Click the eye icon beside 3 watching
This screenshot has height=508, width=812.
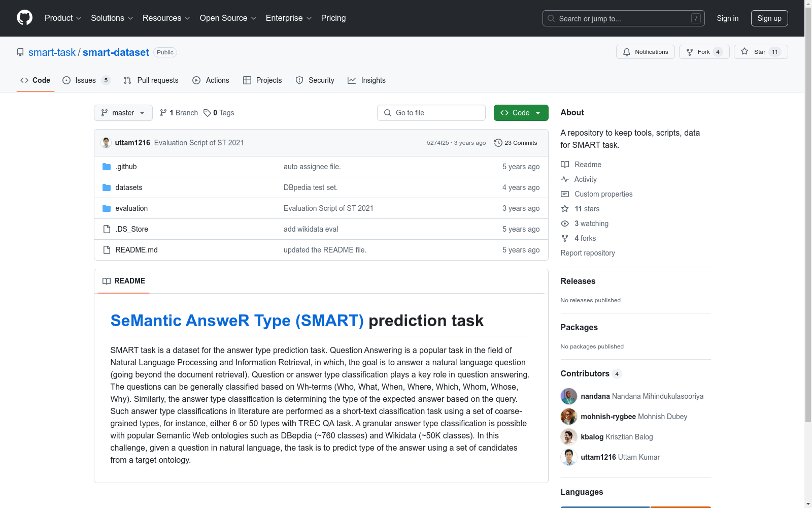coord(565,224)
